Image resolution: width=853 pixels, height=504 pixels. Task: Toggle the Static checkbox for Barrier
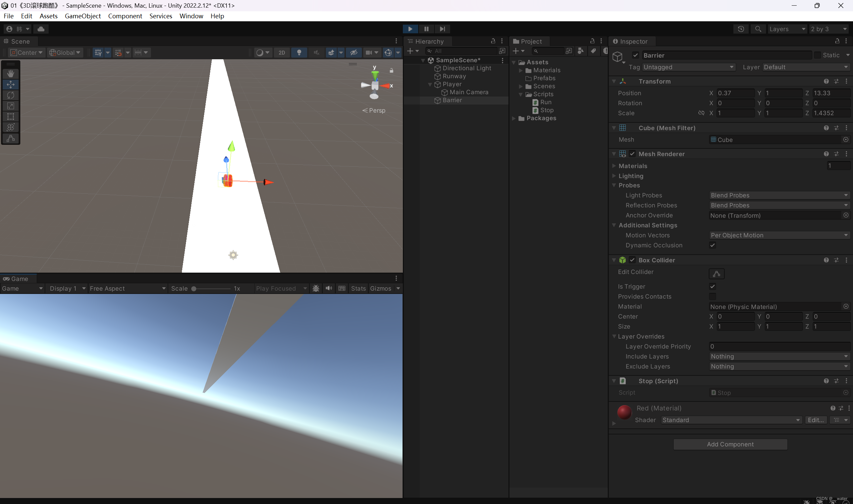pos(817,55)
